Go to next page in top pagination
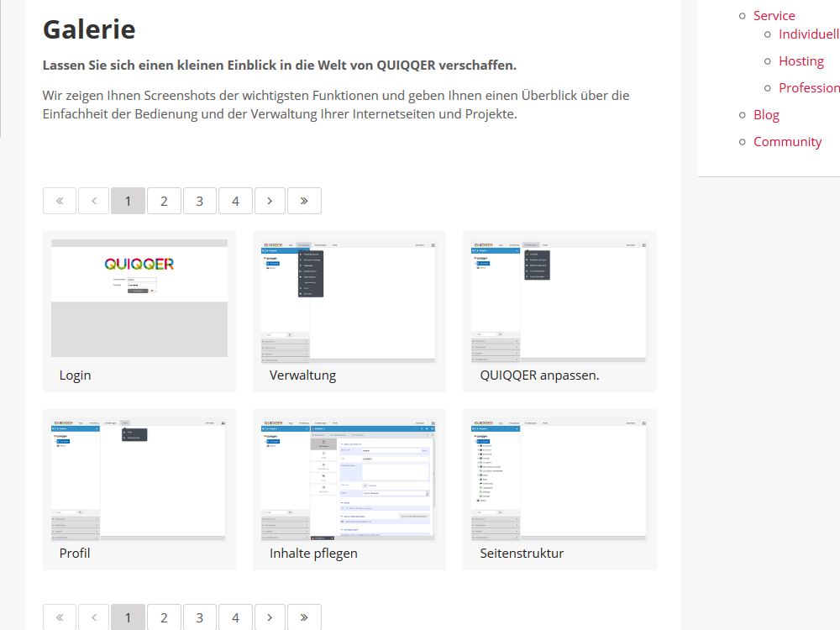 point(270,201)
